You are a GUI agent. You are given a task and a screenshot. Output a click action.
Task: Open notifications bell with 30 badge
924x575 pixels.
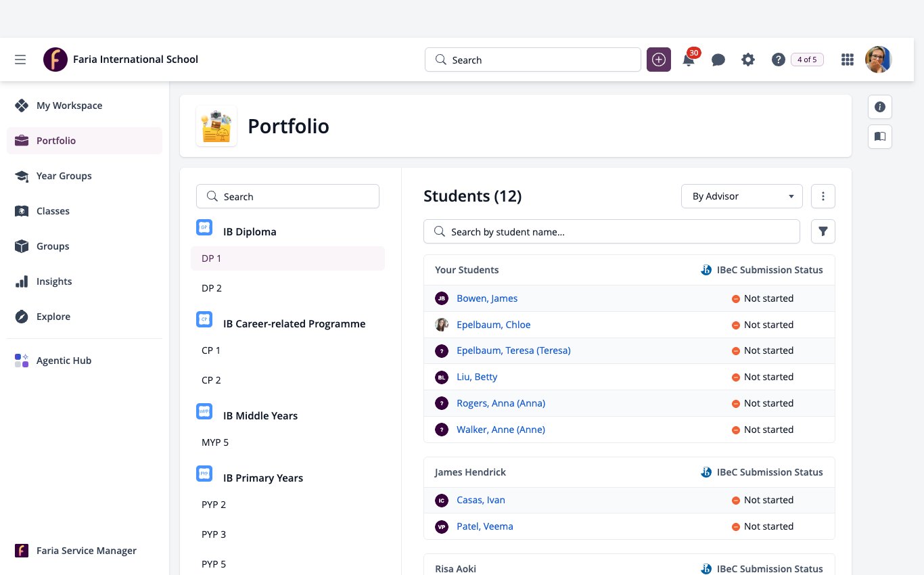[689, 59]
